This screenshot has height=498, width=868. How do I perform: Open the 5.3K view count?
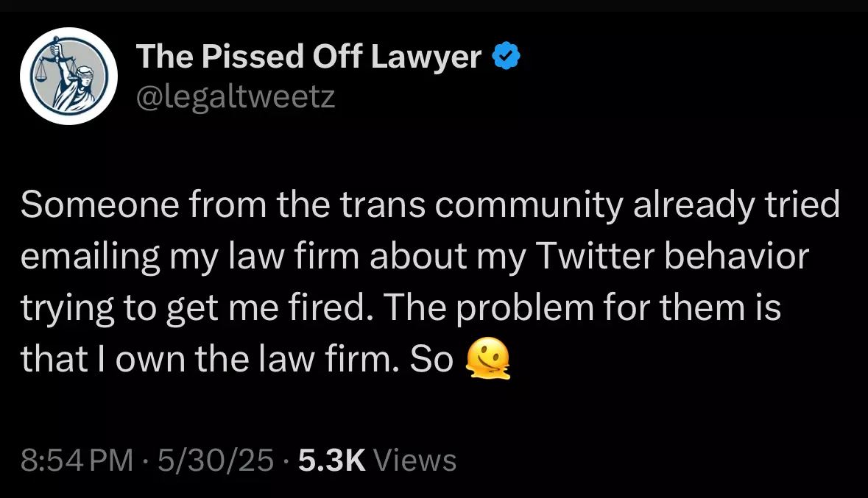(331, 460)
